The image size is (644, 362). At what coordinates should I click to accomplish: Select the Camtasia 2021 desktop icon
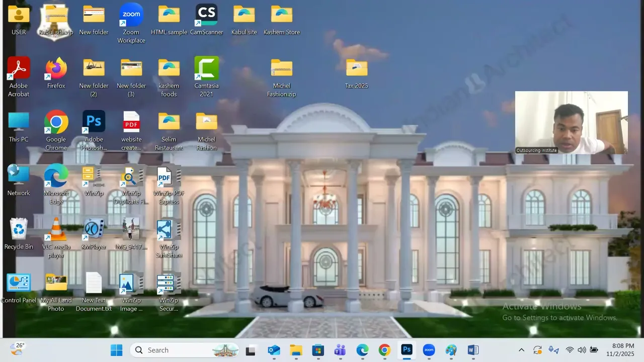point(206,77)
